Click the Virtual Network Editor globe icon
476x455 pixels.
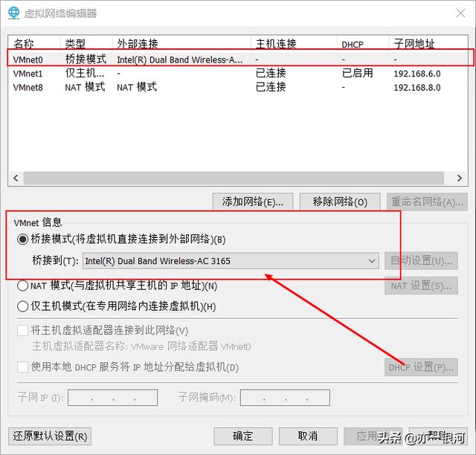point(13,13)
